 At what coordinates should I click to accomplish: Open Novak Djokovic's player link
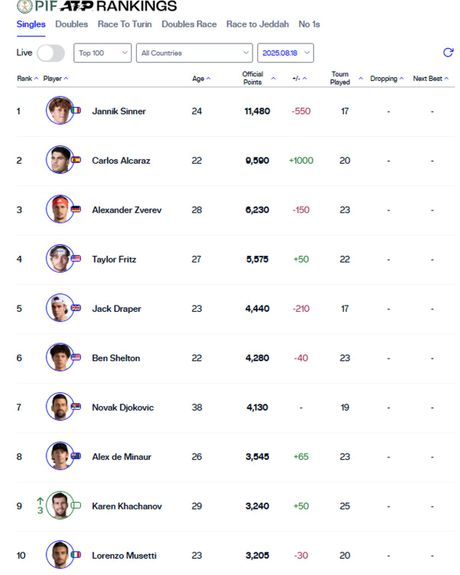pyautogui.click(x=123, y=407)
